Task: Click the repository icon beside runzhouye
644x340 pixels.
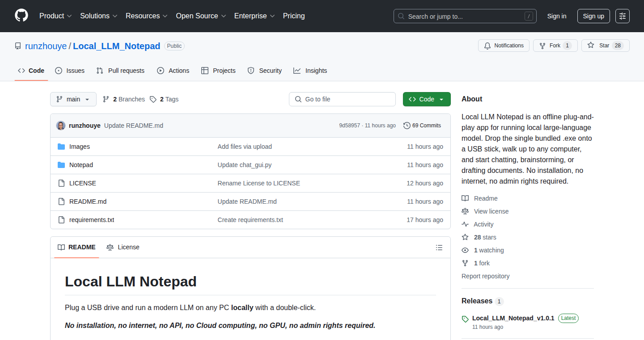Action: click(x=18, y=46)
